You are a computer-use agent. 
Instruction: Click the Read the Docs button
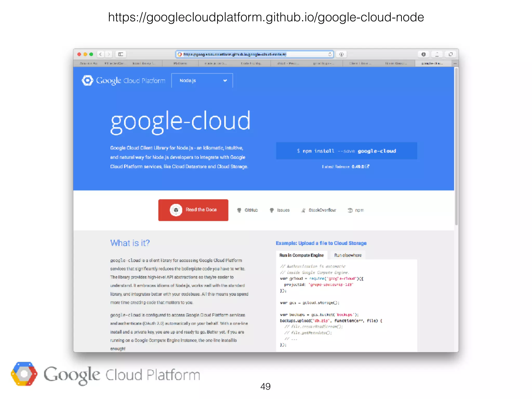pyautogui.click(x=193, y=210)
